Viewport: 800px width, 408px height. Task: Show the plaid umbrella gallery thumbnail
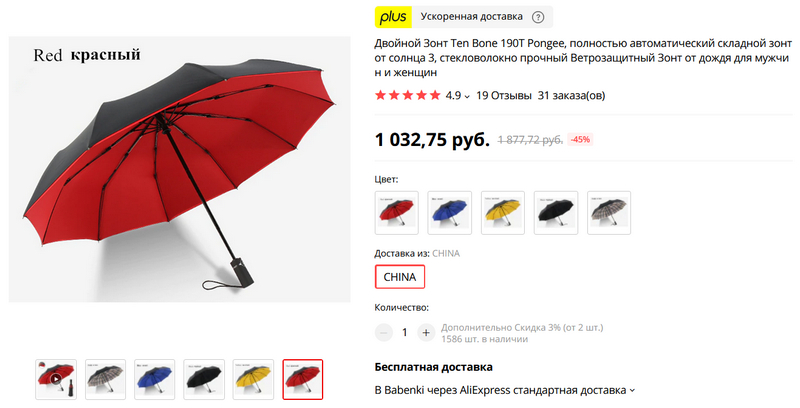click(x=105, y=379)
